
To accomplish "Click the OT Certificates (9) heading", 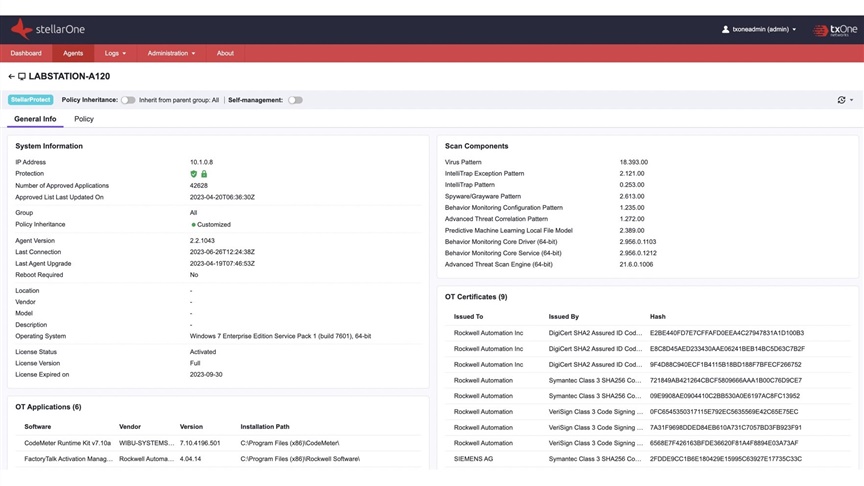I will 476,297.
